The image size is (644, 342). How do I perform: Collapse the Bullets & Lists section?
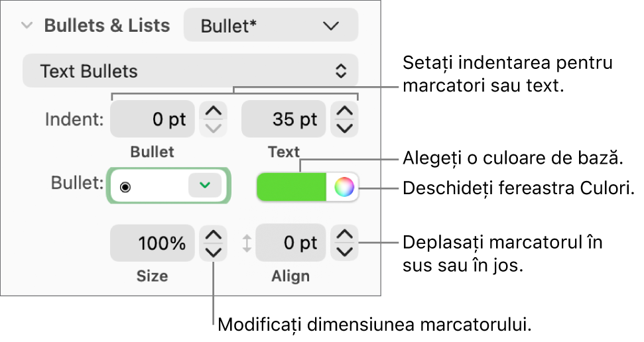27,26
